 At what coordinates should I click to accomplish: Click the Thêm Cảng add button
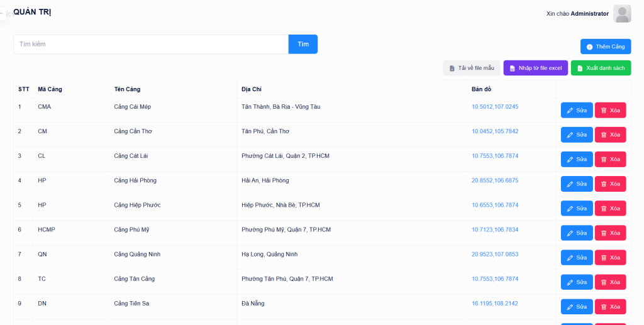605,47
